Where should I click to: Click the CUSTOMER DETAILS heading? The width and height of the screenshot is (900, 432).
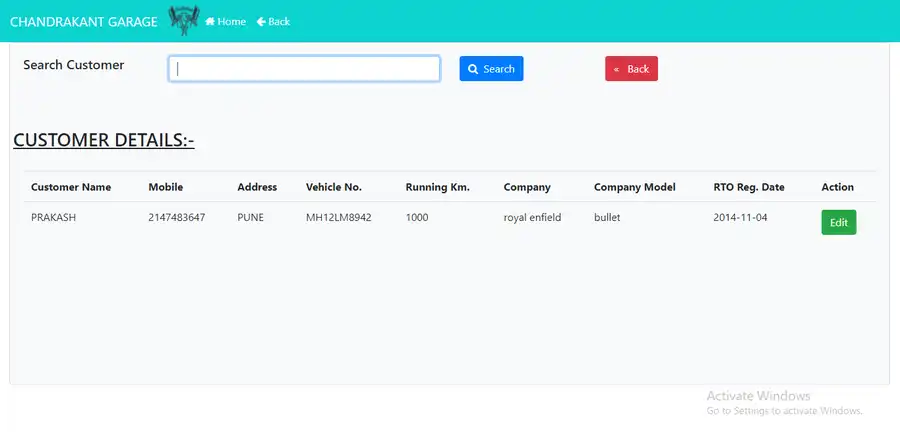pyautogui.click(x=103, y=140)
